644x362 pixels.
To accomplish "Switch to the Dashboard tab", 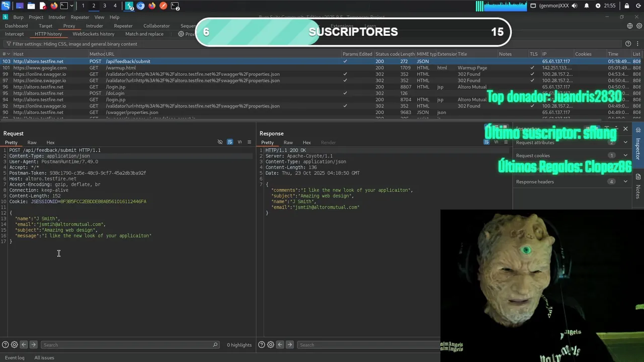I will coord(17,26).
